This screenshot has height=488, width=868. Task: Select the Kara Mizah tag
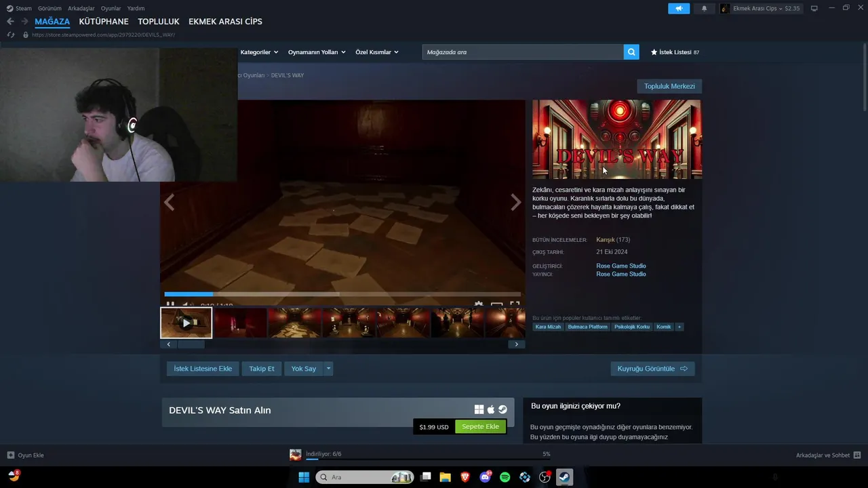pos(548,327)
